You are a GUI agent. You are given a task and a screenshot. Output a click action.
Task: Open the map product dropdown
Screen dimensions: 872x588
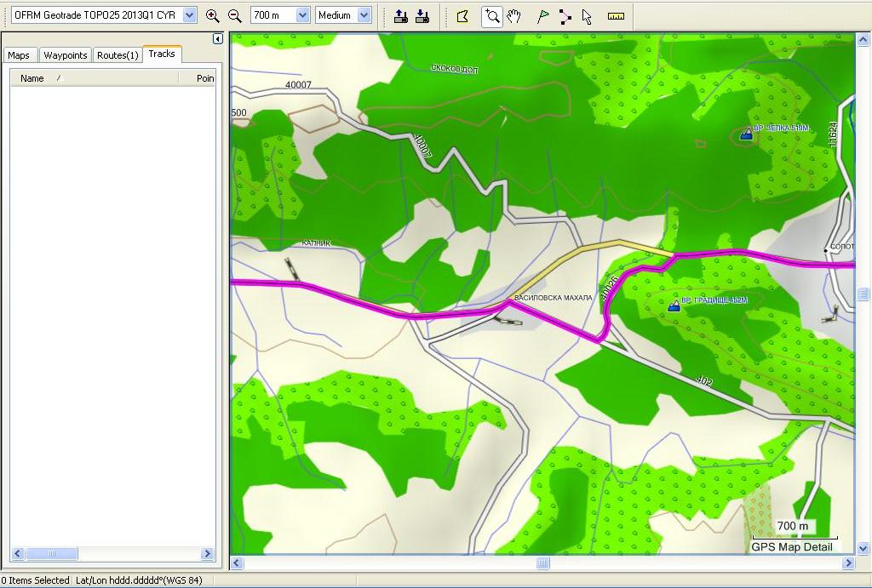pos(189,15)
